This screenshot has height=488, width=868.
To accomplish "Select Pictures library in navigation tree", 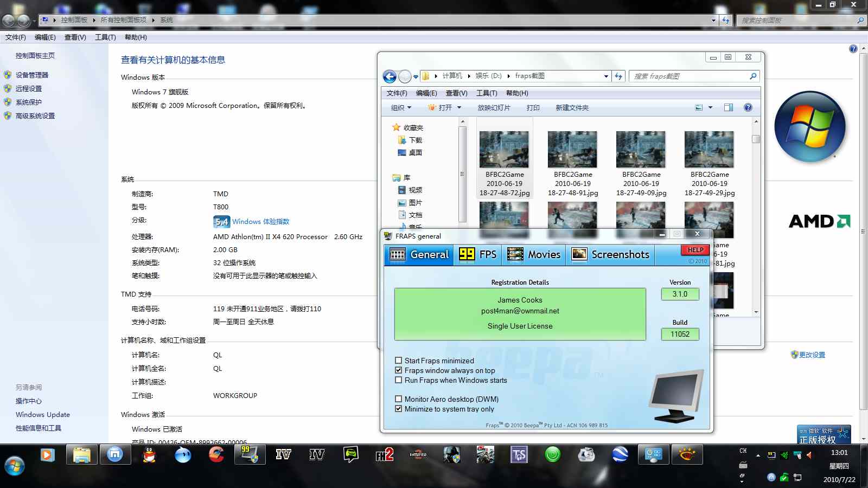I will [410, 203].
